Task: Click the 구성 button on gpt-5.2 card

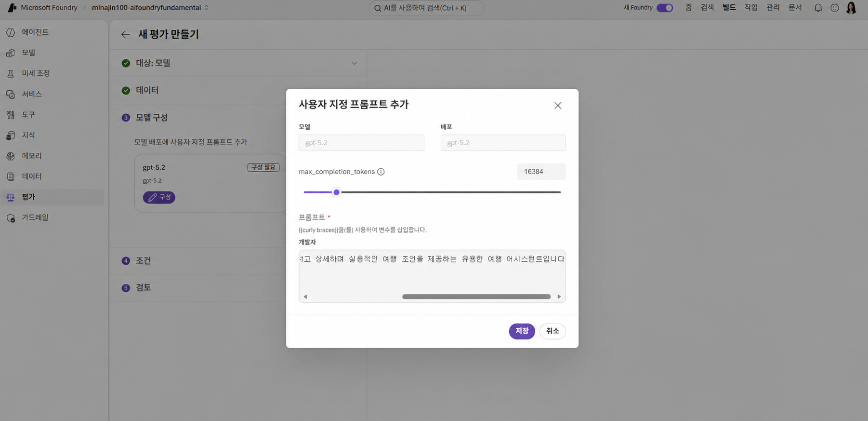Action: tap(159, 197)
